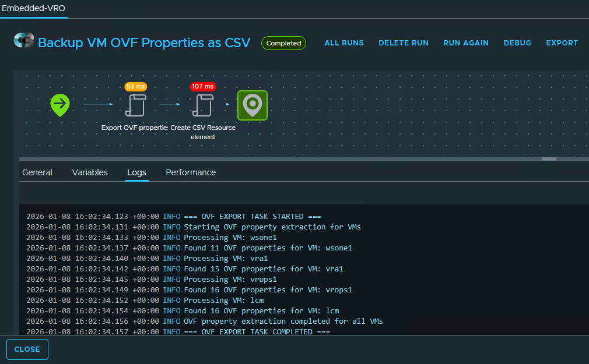Click the connector arrow between the two script tasks
The image size is (589, 364).
(x=169, y=105)
